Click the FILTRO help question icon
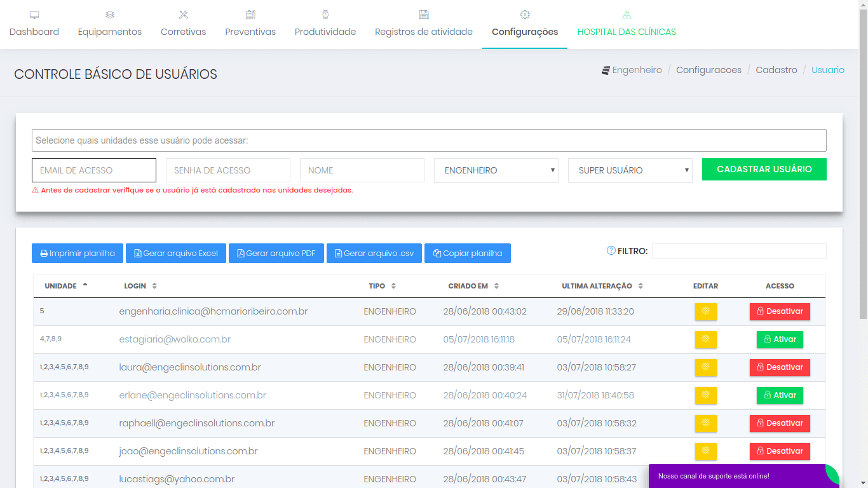 (x=611, y=251)
